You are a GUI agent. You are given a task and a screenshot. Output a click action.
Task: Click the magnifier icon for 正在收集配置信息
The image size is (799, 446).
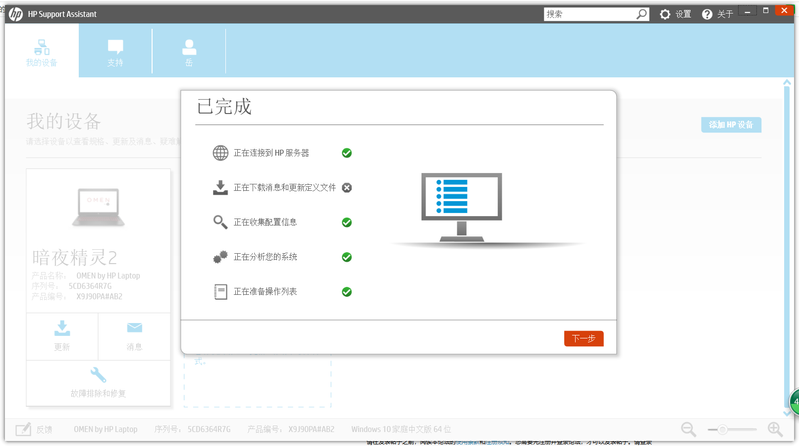pyautogui.click(x=220, y=222)
